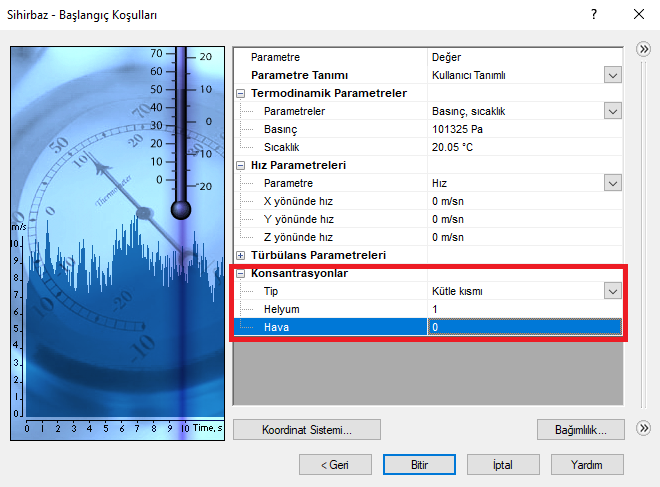Open the Bağımlılık dialog button
660x487 pixels.
(581, 429)
